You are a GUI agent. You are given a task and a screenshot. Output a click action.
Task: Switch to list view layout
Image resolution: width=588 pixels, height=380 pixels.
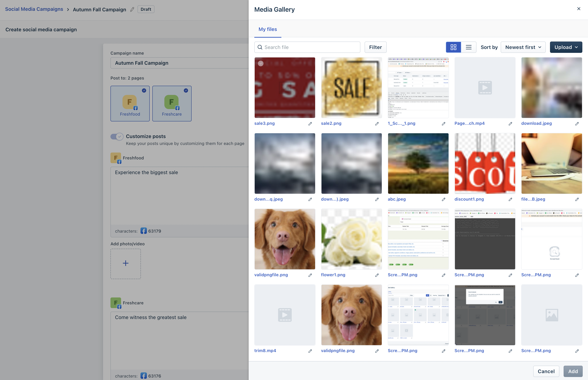coord(468,47)
